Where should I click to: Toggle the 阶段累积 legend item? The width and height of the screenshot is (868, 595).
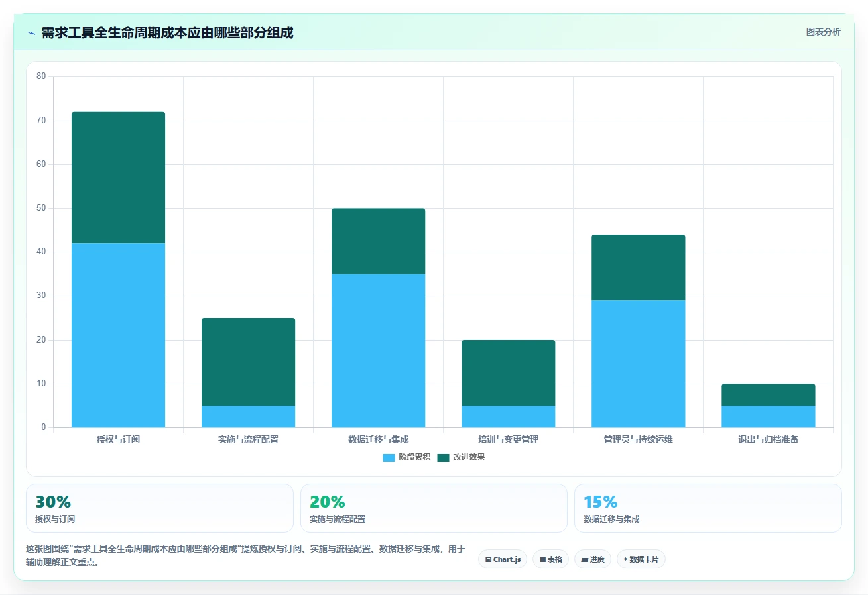tap(406, 457)
